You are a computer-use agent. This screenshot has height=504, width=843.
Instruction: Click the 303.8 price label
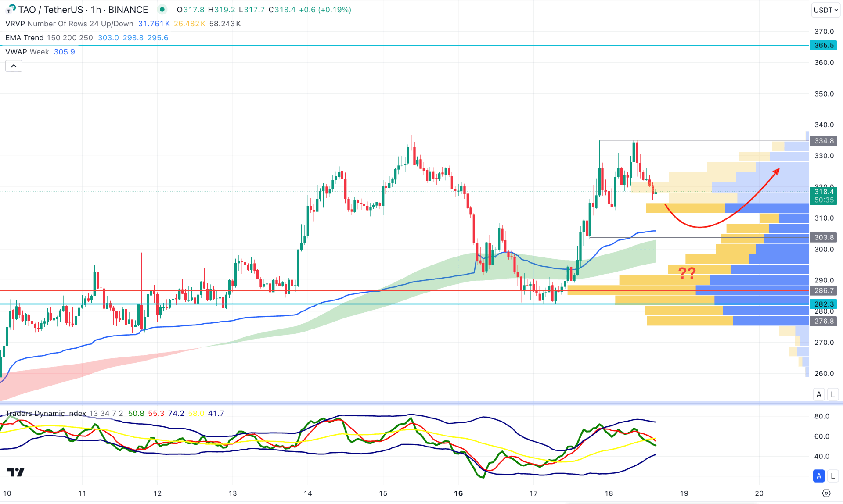[824, 237]
